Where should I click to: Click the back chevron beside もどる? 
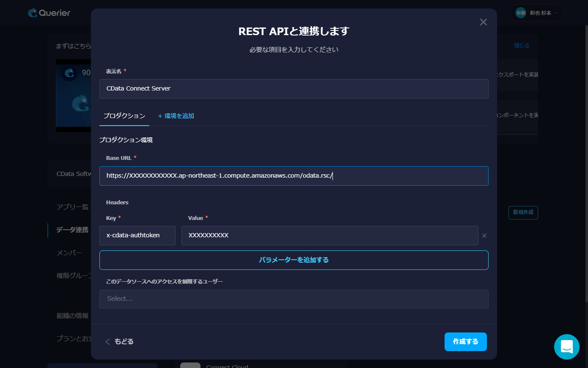click(x=107, y=342)
